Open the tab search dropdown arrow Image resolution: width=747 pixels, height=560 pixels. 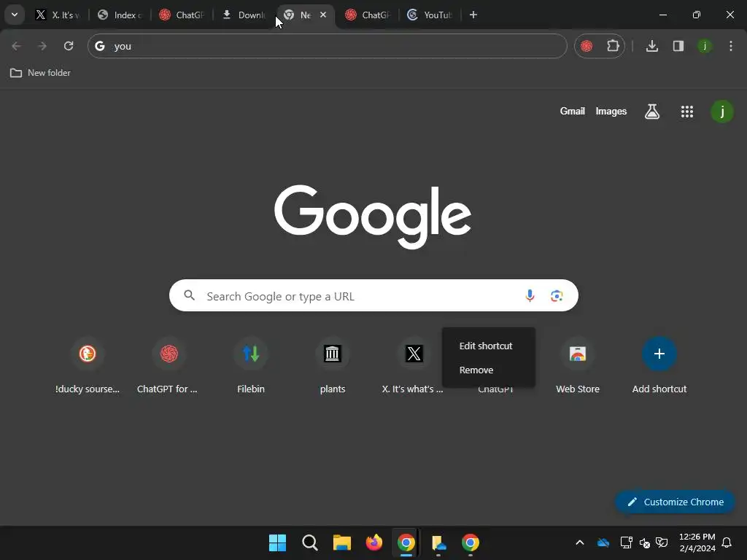click(15, 15)
